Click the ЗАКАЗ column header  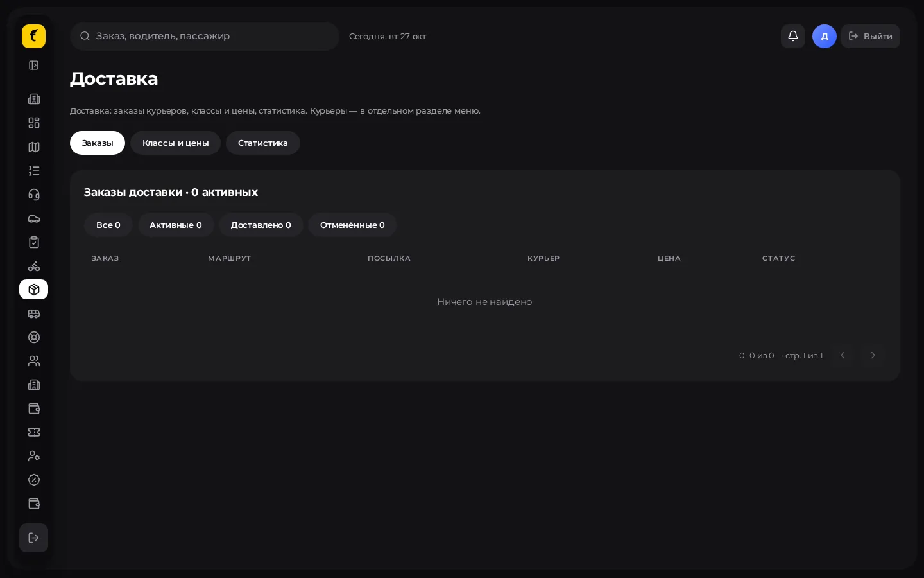105,258
